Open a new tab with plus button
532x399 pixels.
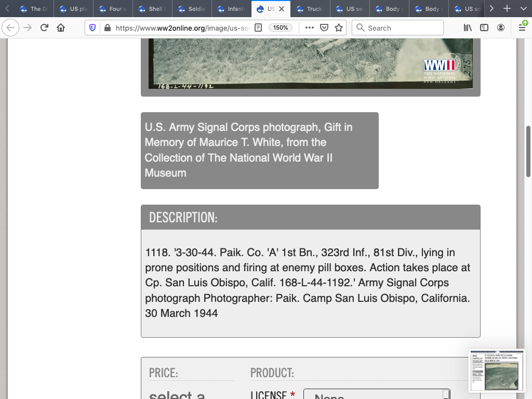507,9
